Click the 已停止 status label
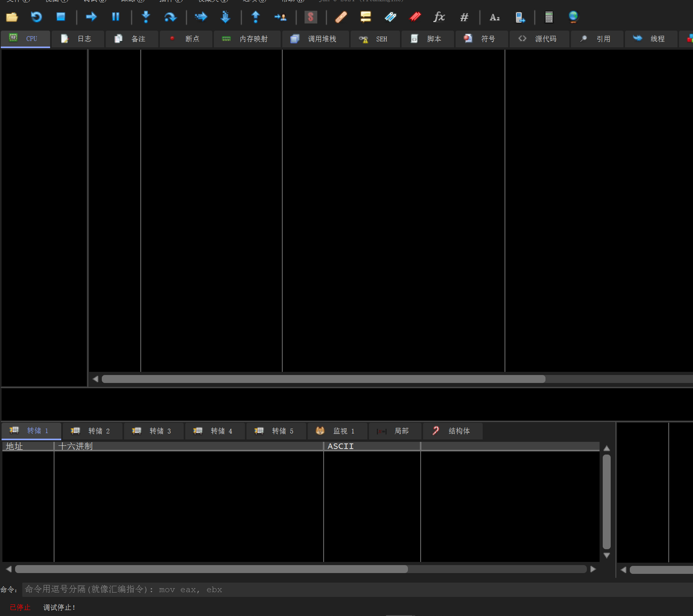Image resolution: width=693 pixels, height=616 pixels. (x=20, y=607)
